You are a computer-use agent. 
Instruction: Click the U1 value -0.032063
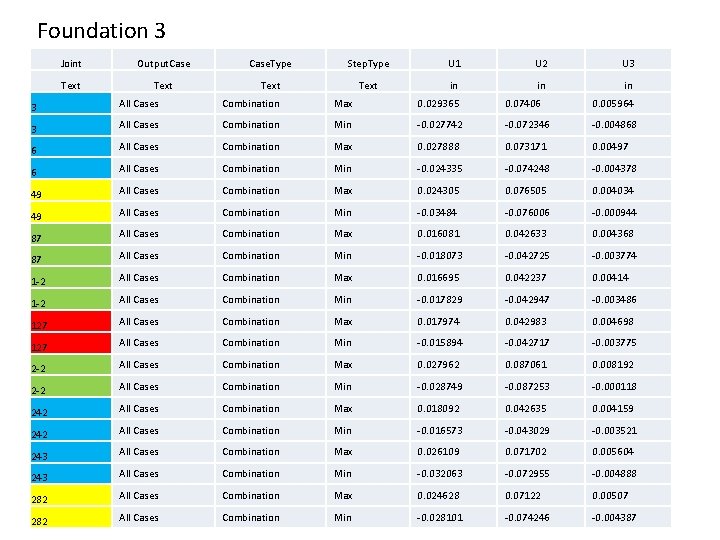tap(440, 474)
